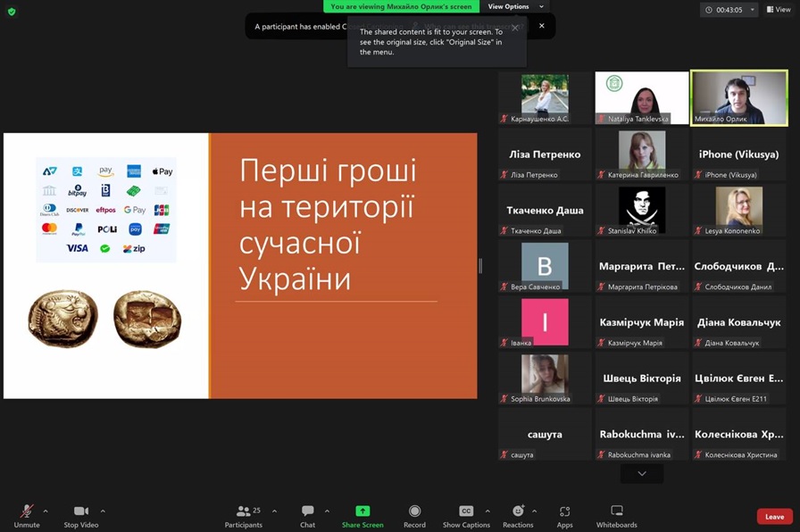Click Швець Вікторія participant tile

(x=642, y=378)
